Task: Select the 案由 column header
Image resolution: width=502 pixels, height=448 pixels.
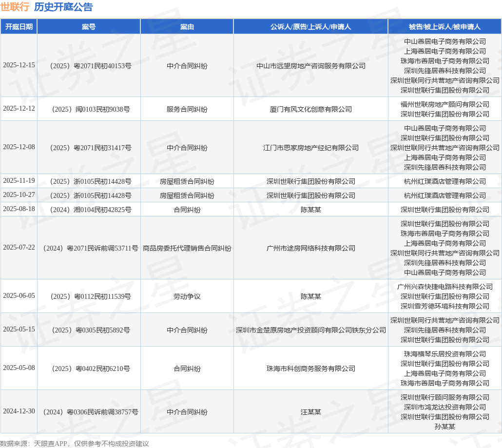Action: click(187, 27)
